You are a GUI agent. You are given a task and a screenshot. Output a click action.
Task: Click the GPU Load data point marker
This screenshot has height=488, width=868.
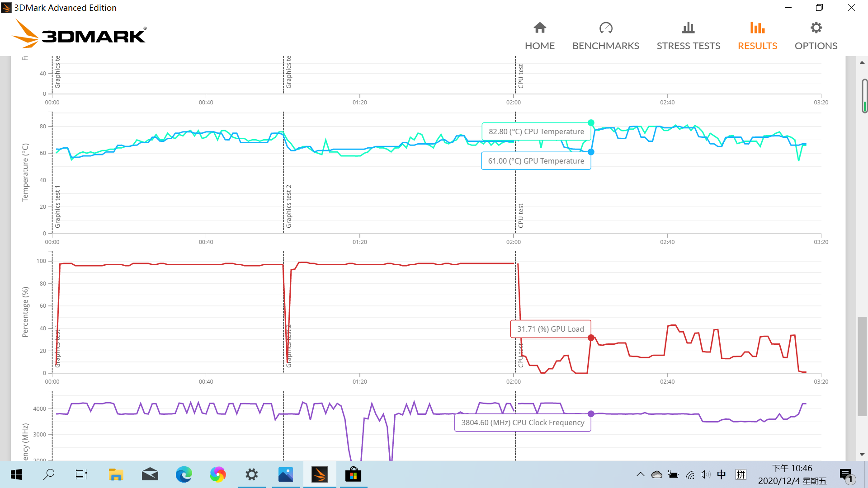click(591, 338)
